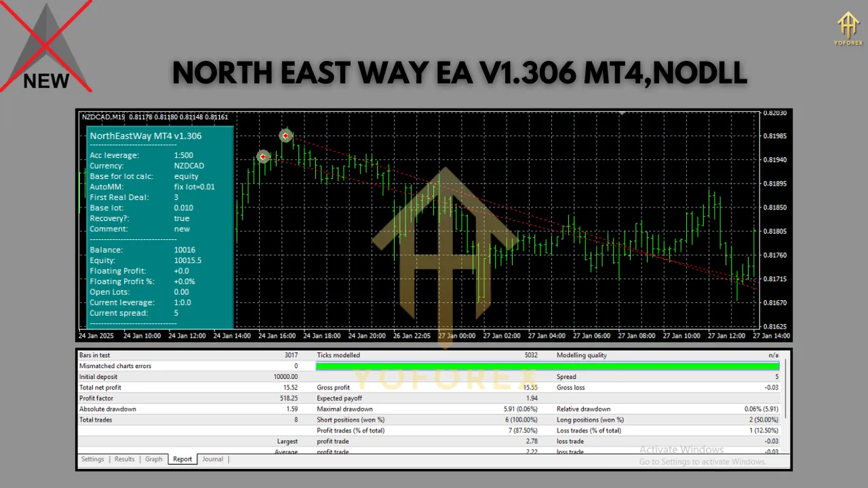This screenshot has height=488, width=868.
Task: Click the Mismatched charts errors row label
Action: pos(115,366)
